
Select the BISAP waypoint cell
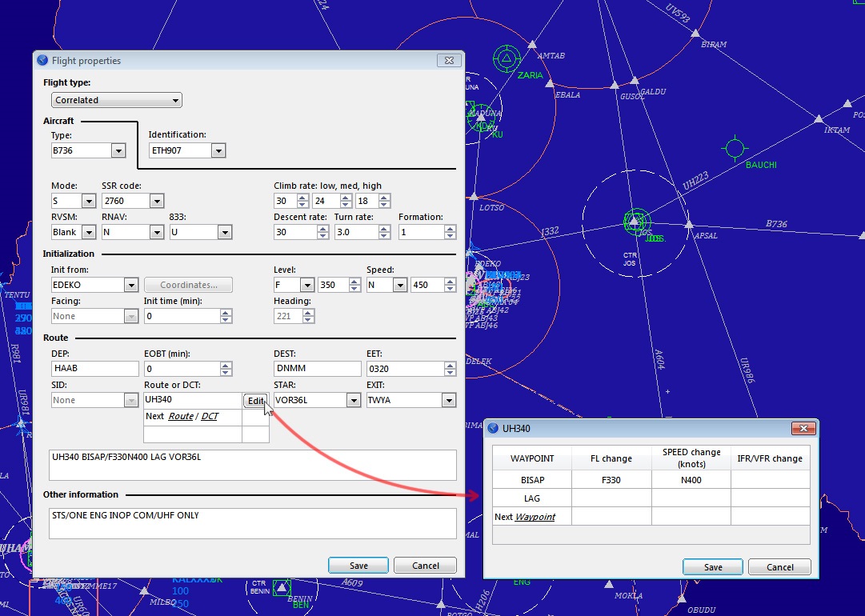click(x=532, y=480)
